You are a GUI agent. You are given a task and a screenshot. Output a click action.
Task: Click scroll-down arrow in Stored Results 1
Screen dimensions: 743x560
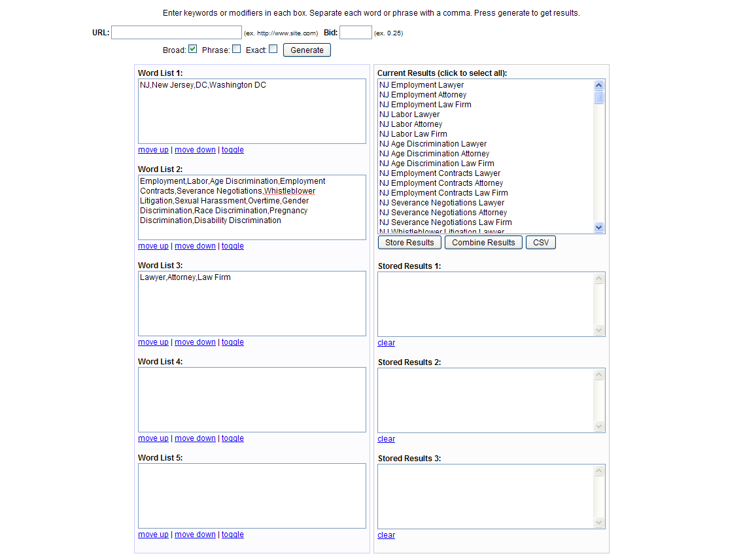[x=599, y=330]
